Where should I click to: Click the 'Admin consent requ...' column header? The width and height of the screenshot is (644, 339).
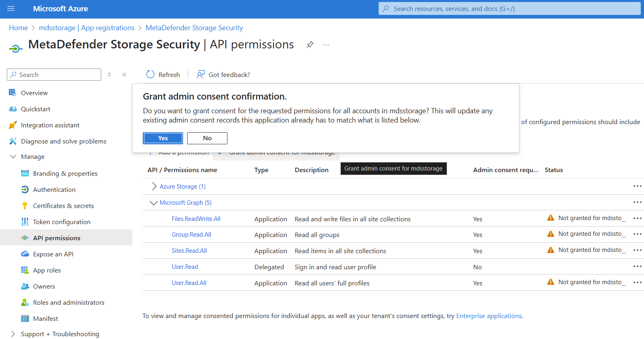click(x=506, y=170)
